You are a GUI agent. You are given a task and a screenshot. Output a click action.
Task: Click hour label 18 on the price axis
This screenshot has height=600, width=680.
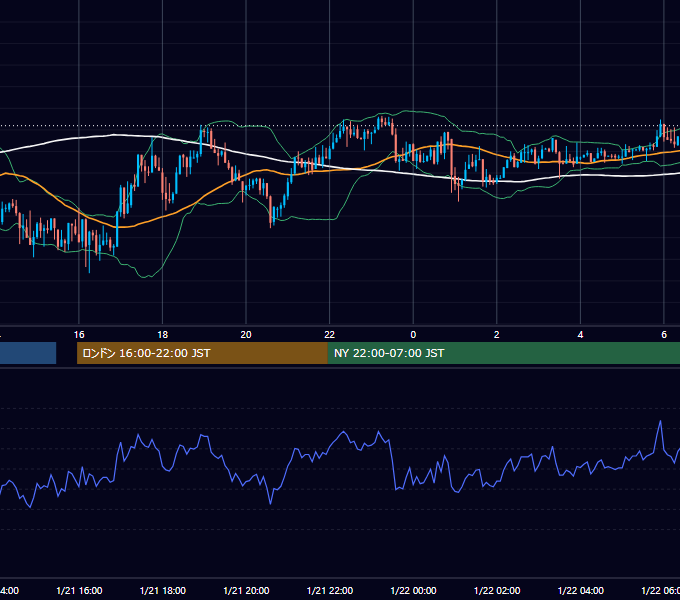[x=163, y=335]
